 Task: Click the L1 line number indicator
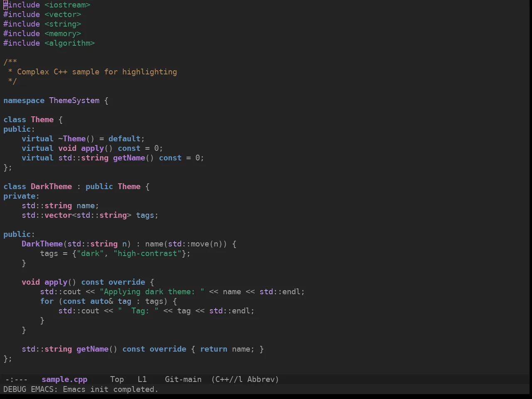(x=142, y=379)
